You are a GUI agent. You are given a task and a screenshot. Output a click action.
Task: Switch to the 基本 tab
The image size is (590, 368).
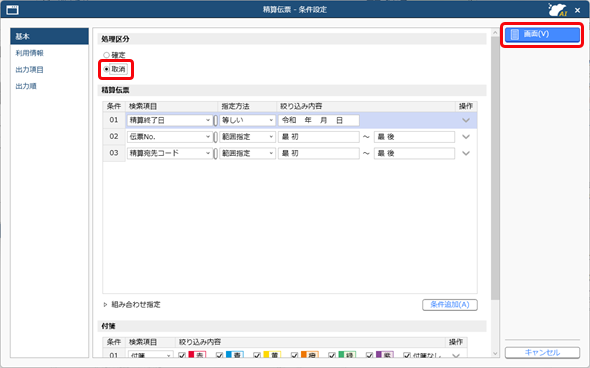49,36
